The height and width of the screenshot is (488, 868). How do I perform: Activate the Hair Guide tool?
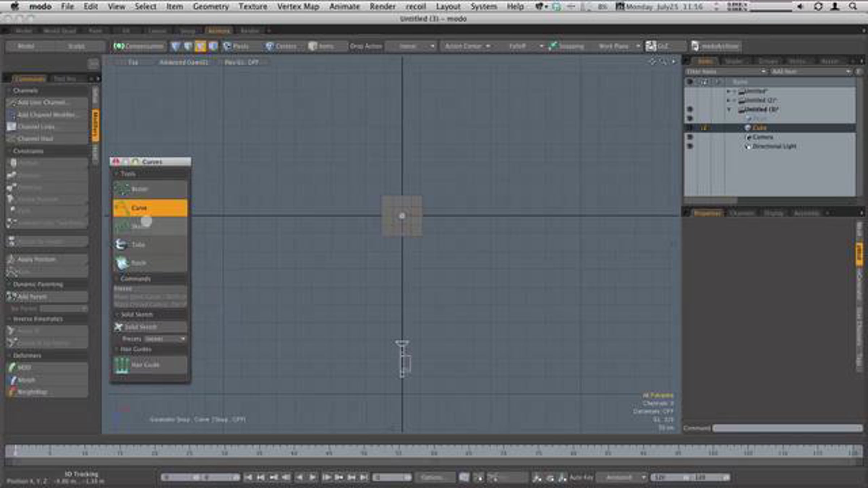click(150, 365)
